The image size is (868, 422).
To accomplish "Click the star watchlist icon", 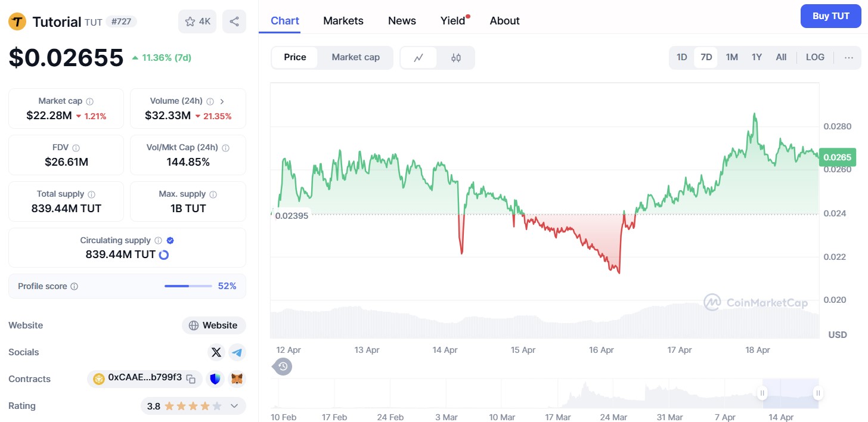I will tap(190, 21).
